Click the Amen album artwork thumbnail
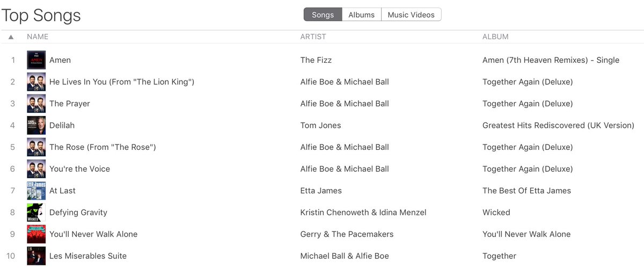Screen dimensions: 644x268 tap(36, 60)
